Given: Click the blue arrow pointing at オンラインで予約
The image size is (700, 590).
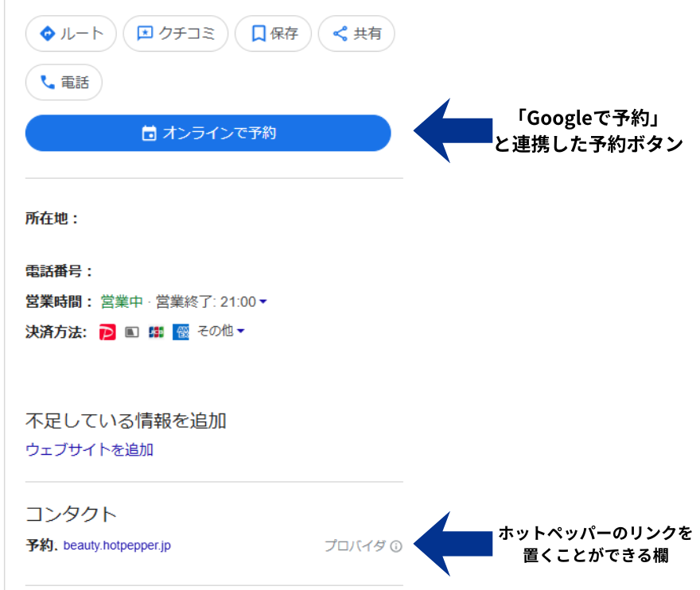Looking at the screenshot, I should 445,131.
